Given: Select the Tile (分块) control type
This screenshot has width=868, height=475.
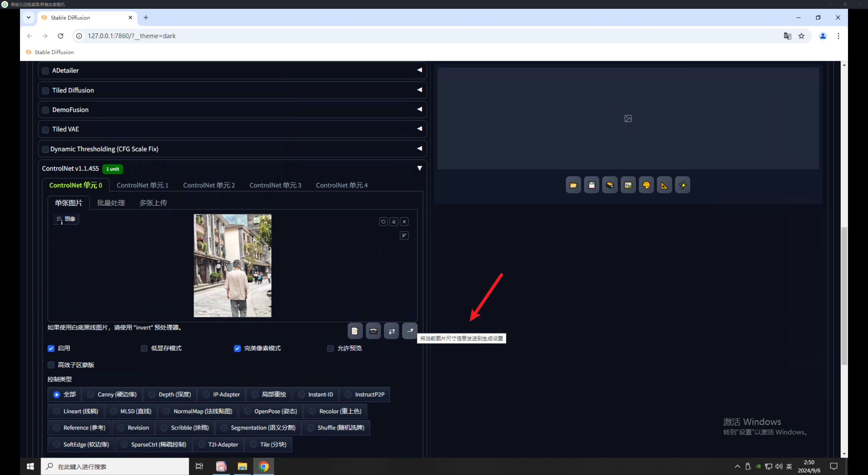Looking at the screenshot, I should [x=268, y=444].
